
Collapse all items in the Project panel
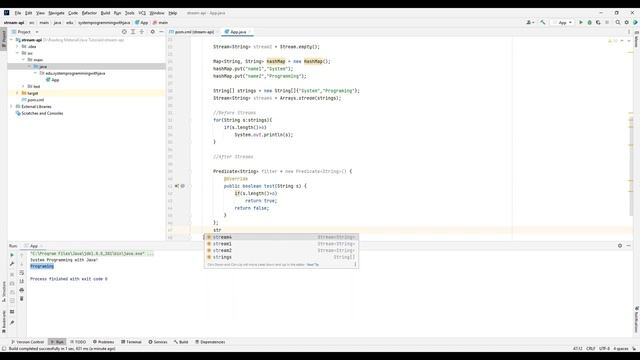[142, 32]
